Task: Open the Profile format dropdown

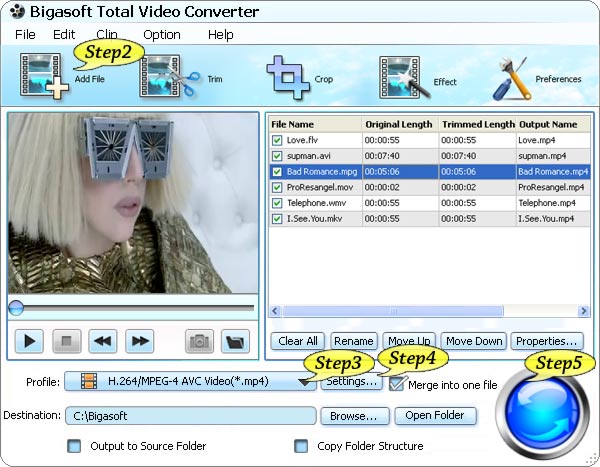Action: 190,381
